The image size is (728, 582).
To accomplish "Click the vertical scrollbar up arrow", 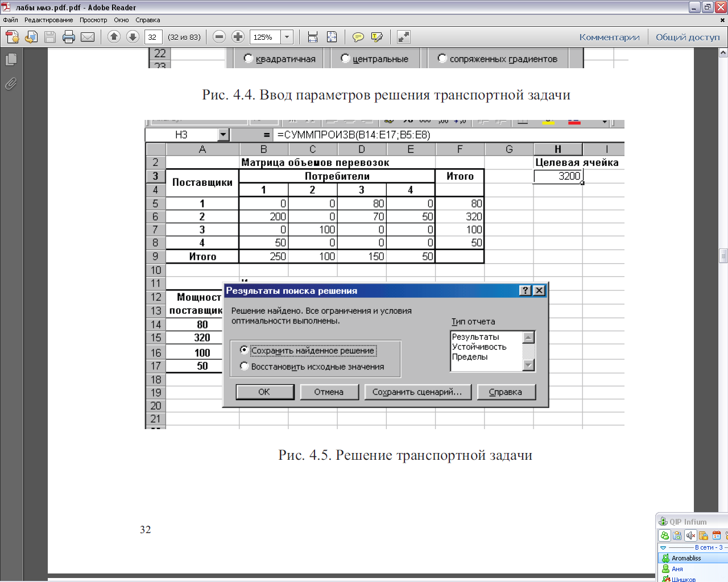I will (x=723, y=52).
